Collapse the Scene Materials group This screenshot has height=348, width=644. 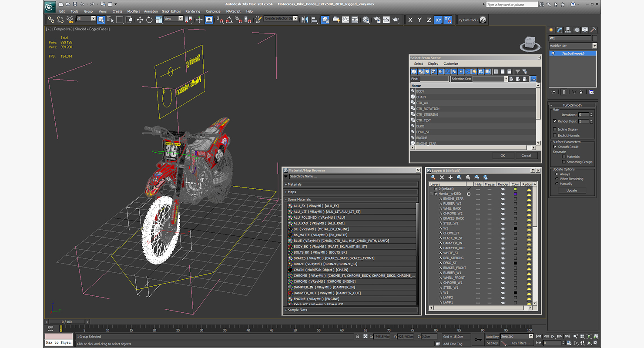click(350, 199)
